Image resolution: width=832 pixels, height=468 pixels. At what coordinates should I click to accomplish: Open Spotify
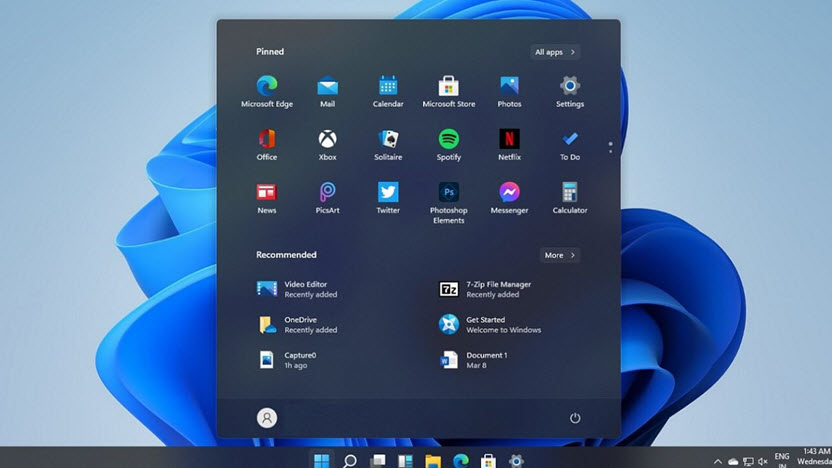coord(448,145)
